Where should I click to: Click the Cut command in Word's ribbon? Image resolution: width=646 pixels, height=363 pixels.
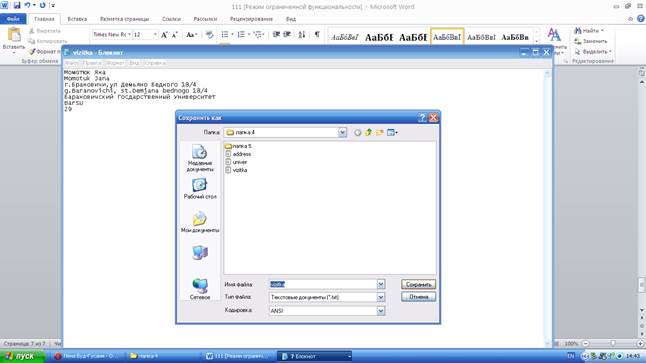point(45,31)
